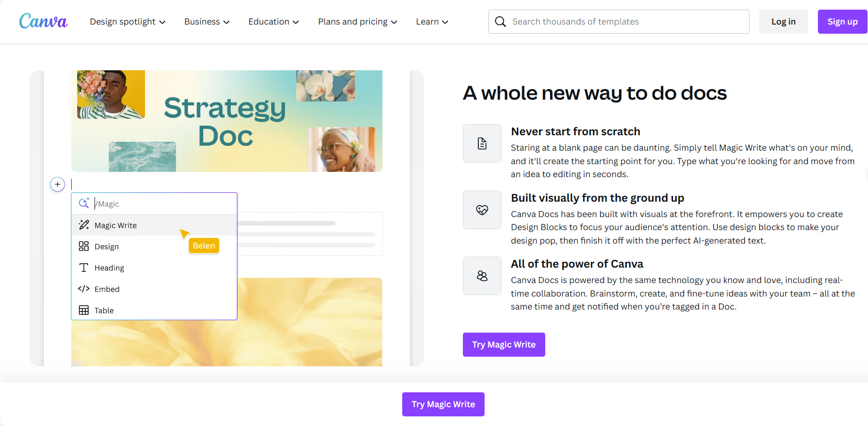Click the Table grid icon
Screen dimensions: 868x426
point(84,310)
